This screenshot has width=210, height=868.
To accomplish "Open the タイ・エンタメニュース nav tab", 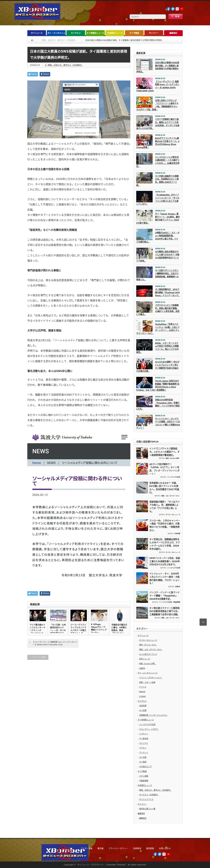I will coord(56,33).
